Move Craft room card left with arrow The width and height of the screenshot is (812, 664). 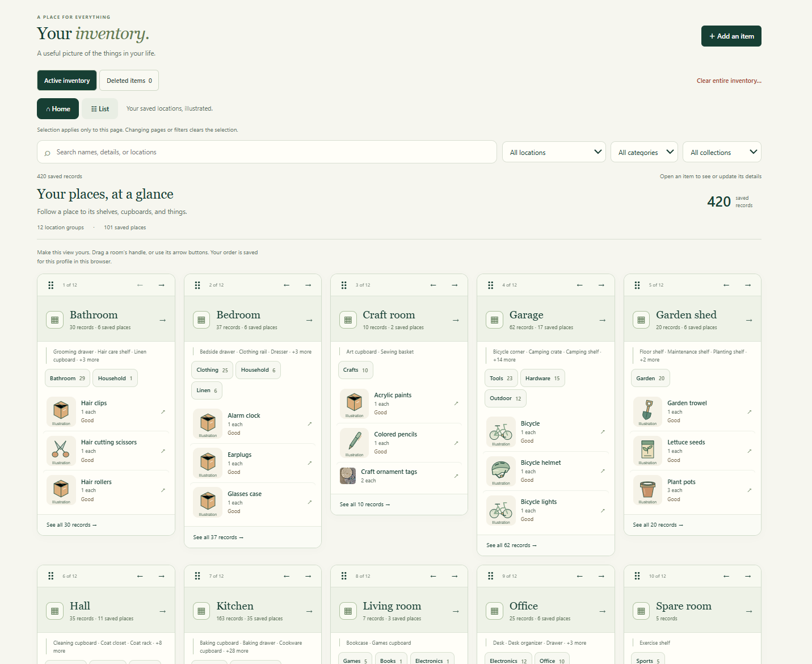click(x=433, y=285)
